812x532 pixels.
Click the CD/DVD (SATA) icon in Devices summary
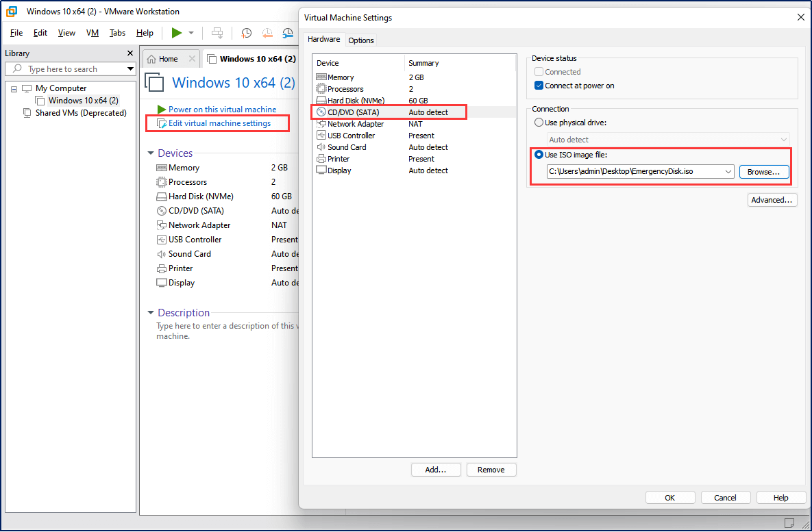click(162, 211)
